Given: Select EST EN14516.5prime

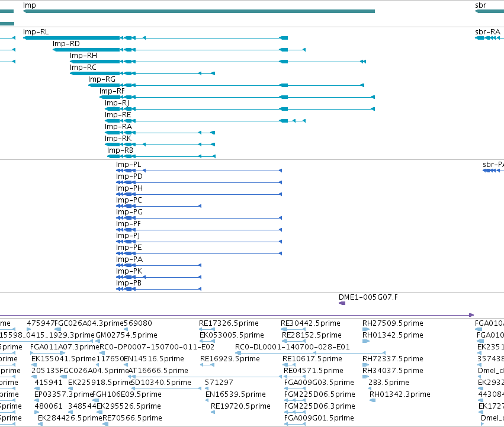Looking at the screenshot, I should click(x=153, y=359).
